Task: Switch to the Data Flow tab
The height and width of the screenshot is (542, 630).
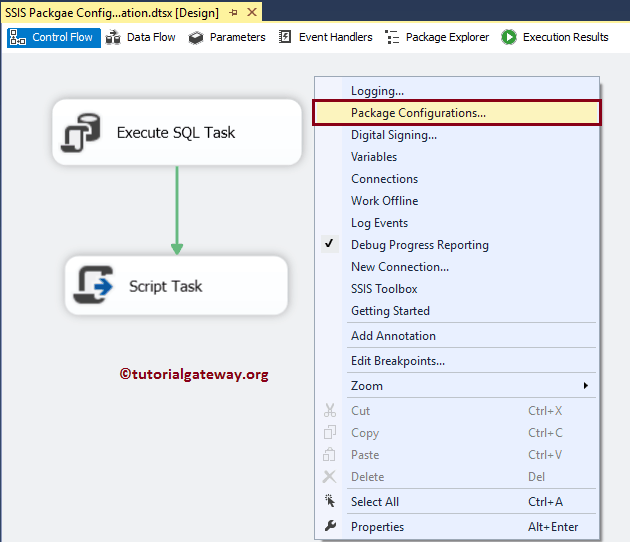Action: (x=141, y=37)
